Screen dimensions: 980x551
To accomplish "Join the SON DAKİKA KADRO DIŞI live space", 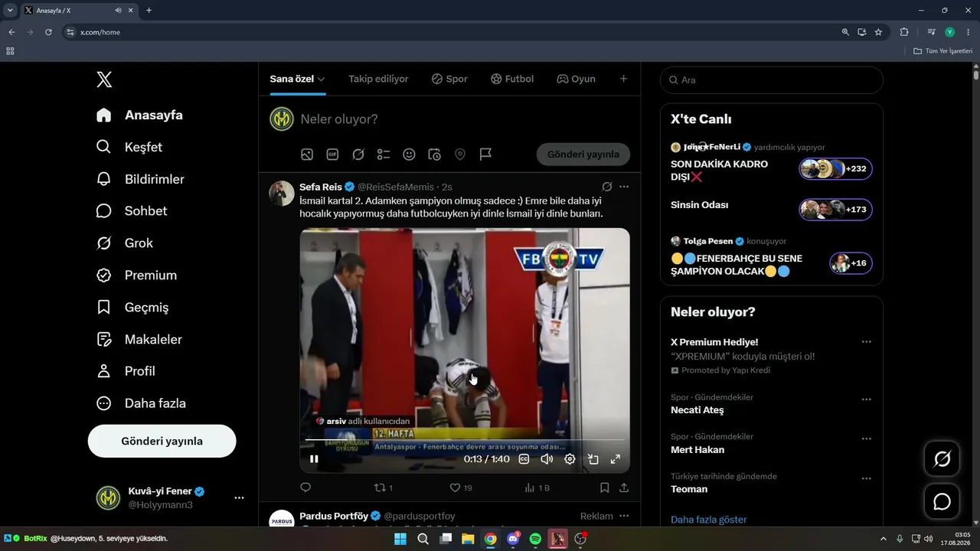I will point(835,169).
